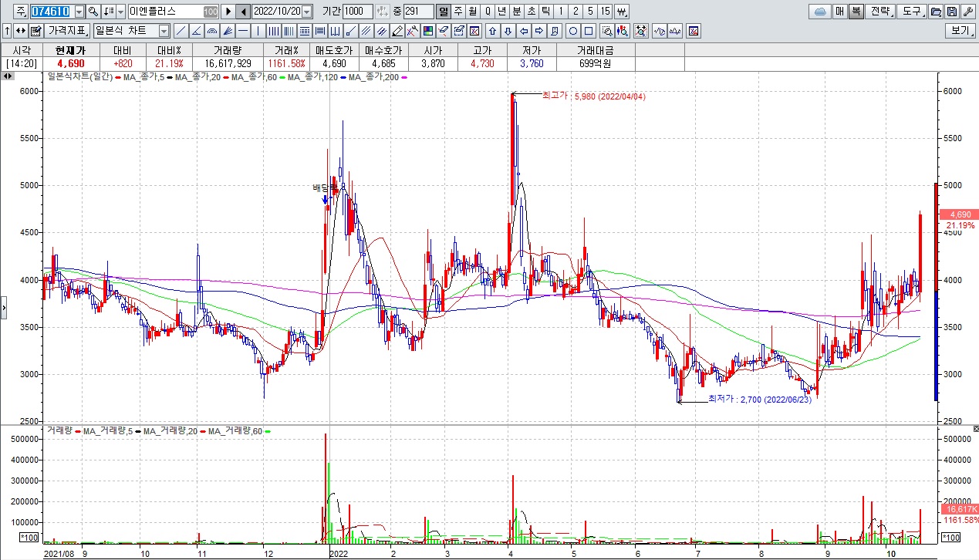This screenshot has width=979, height=560.
Task: Toggle the monthly (월) period button
Action: pos(473,12)
